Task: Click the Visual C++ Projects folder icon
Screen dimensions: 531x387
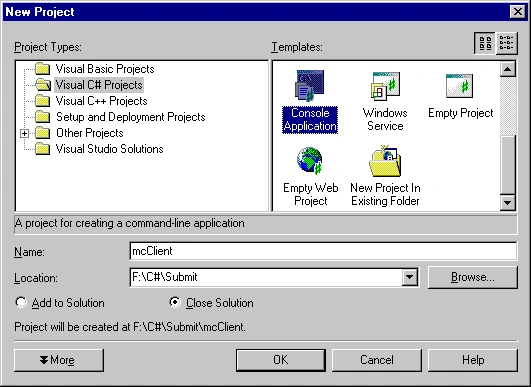Action: pos(43,101)
